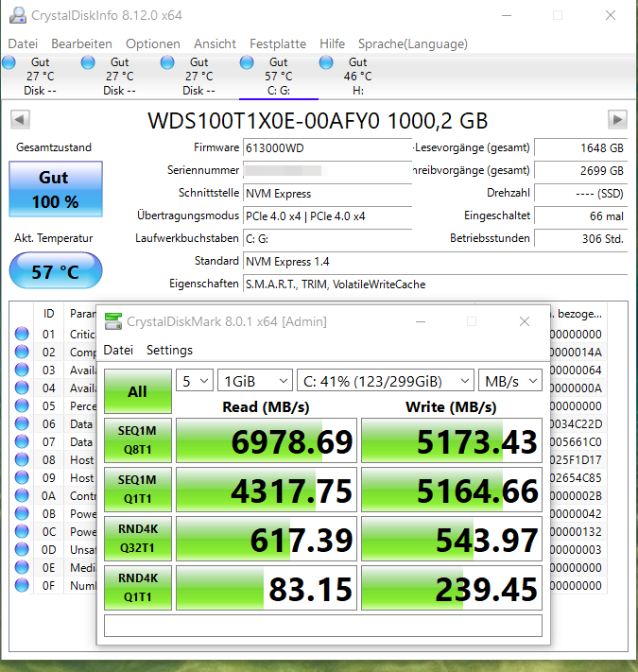638x672 pixels.
Task: Open the Optionen menu
Action: point(153,43)
